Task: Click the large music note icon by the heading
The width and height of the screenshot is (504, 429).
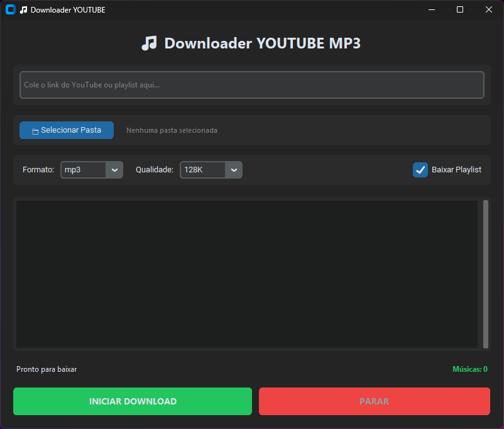Action: pyautogui.click(x=150, y=43)
